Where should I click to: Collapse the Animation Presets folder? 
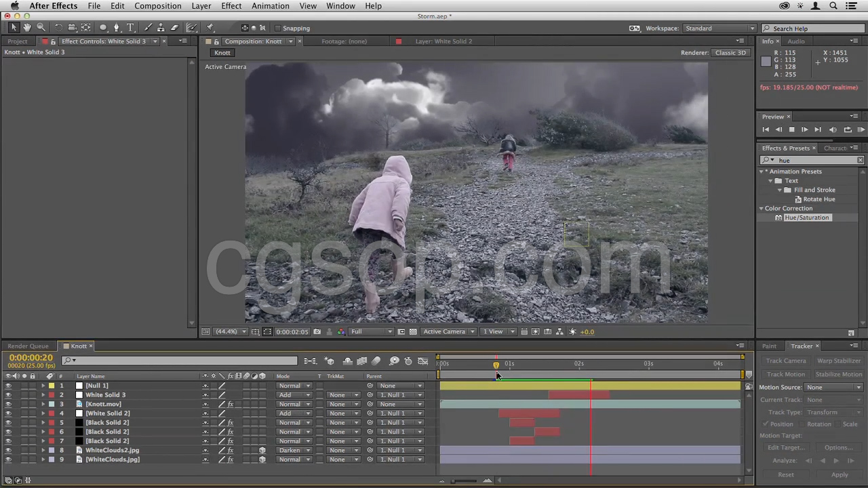coord(761,171)
